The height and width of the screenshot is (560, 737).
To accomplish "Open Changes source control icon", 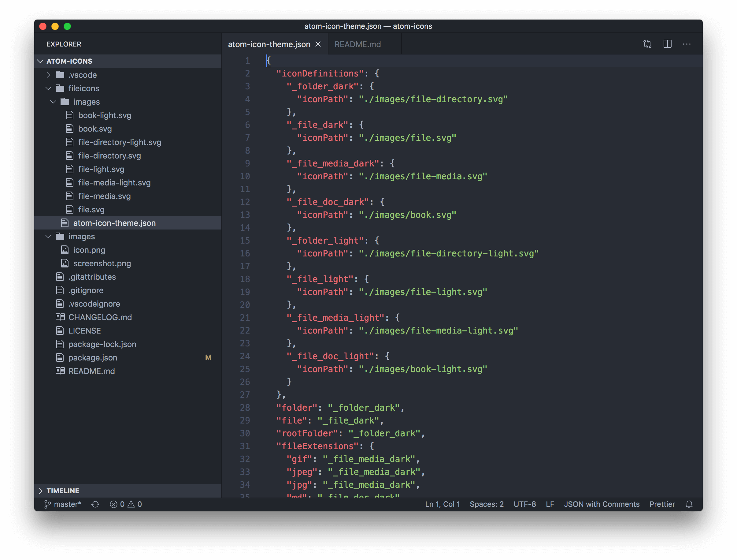I will (x=647, y=44).
